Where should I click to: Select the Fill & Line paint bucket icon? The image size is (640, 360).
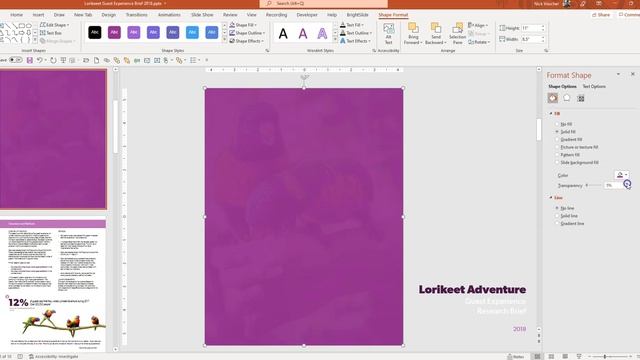pyautogui.click(x=553, y=98)
